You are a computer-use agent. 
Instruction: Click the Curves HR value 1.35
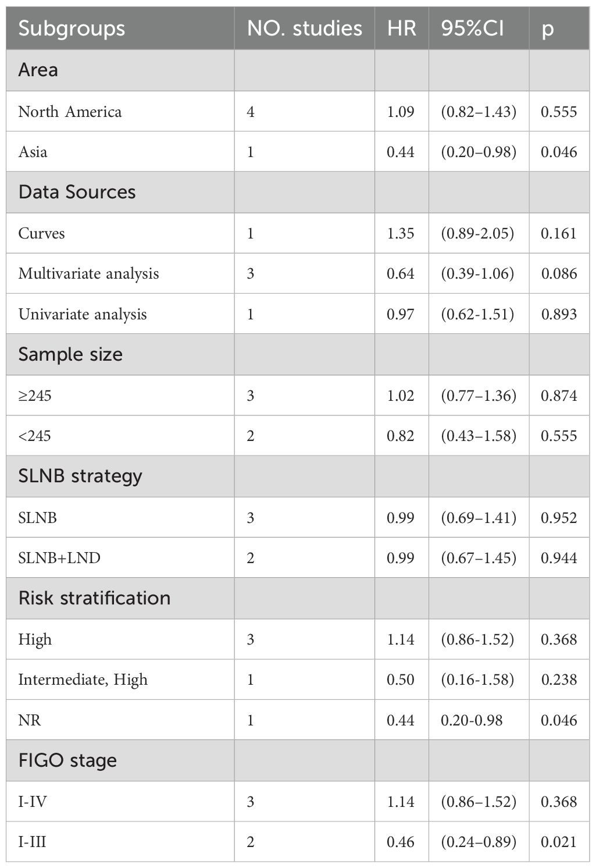(401, 233)
